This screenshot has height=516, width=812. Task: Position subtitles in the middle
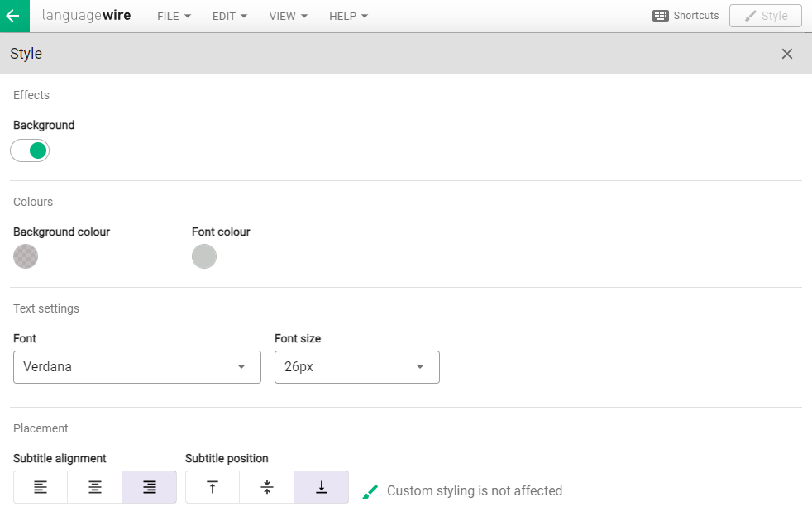click(x=266, y=487)
